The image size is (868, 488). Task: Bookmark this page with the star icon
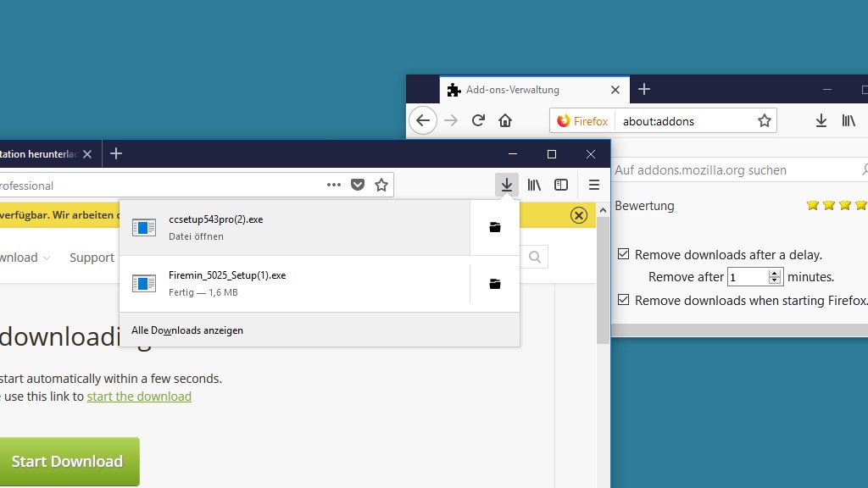[x=381, y=185]
